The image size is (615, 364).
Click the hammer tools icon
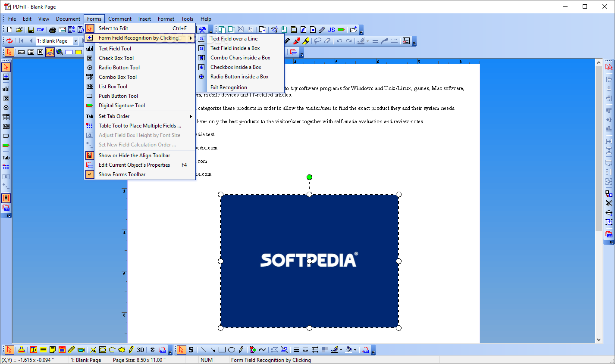tap(202, 30)
